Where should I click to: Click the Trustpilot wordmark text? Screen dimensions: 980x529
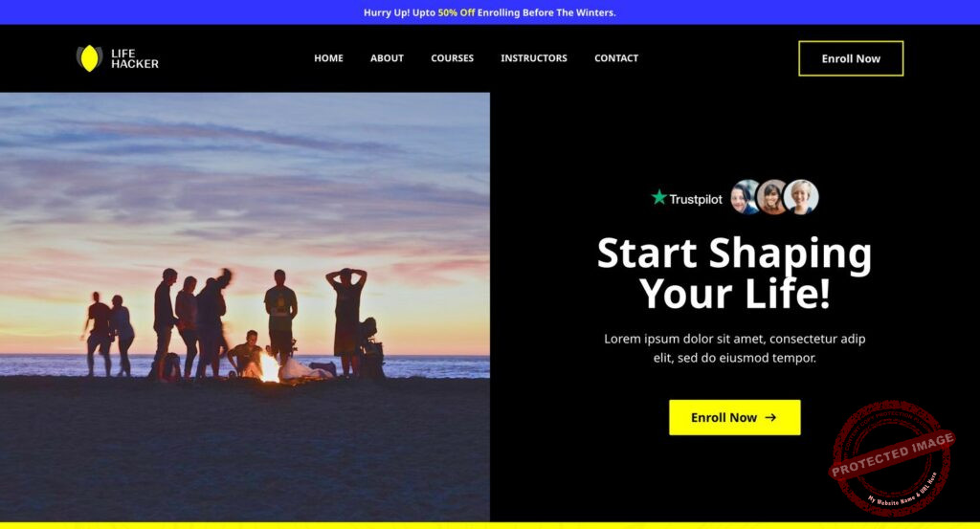pos(696,199)
